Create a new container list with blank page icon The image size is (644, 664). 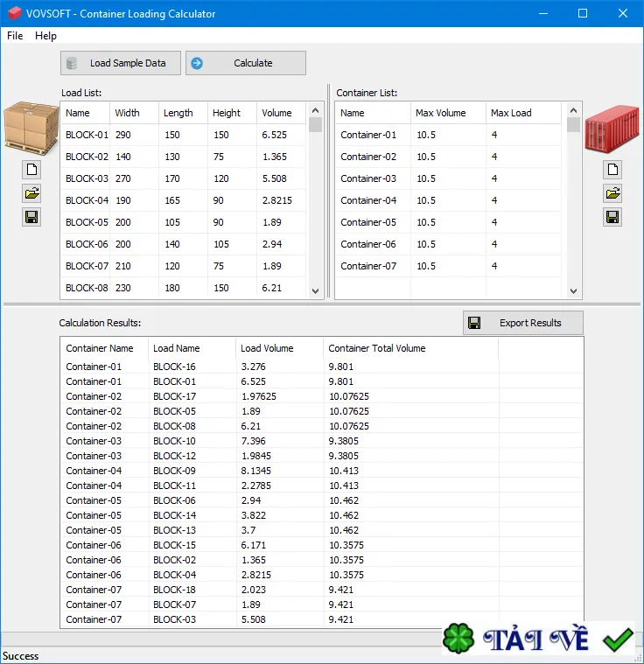pos(612,171)
